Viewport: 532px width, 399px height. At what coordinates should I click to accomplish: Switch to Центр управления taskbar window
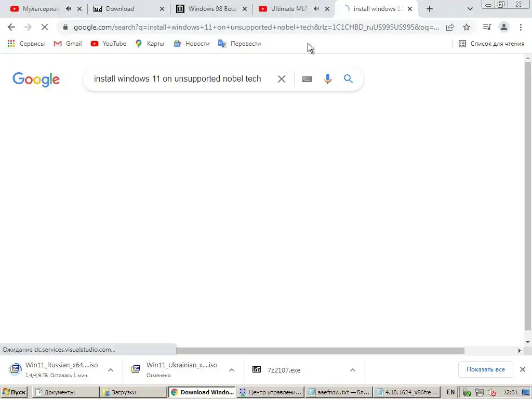[270, 392]
